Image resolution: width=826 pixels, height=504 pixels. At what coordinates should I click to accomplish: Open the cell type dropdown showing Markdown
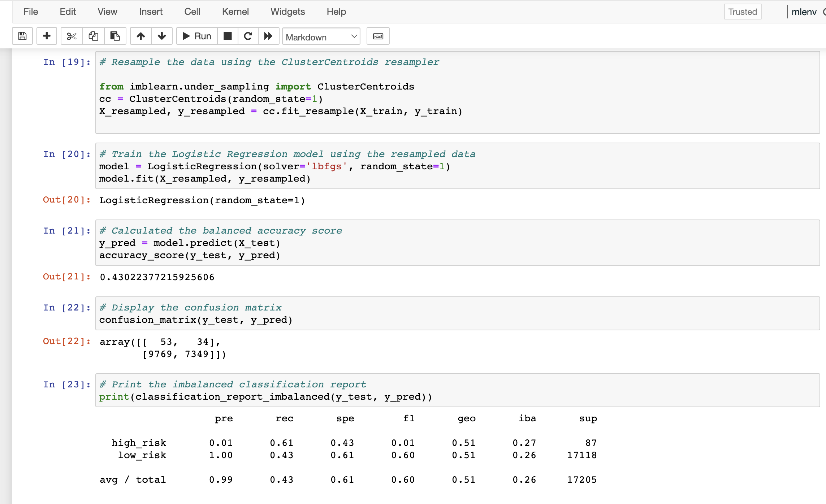coord(321,36)
